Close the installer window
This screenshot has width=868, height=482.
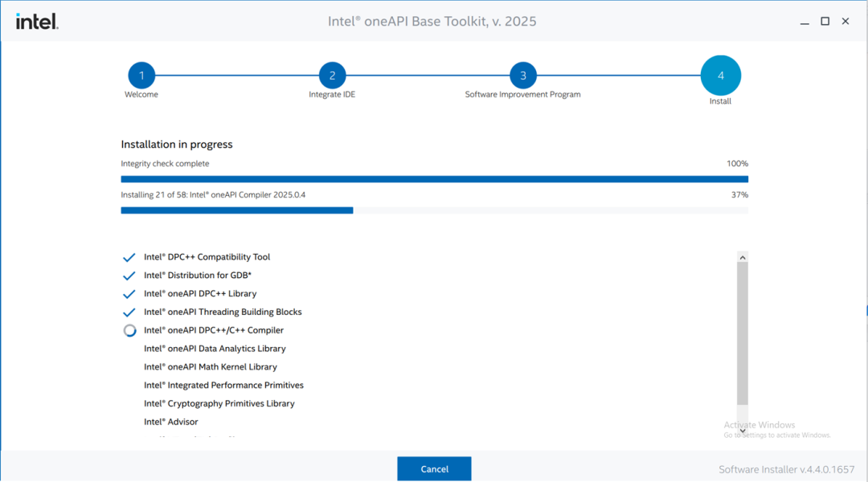coord(845,21)
